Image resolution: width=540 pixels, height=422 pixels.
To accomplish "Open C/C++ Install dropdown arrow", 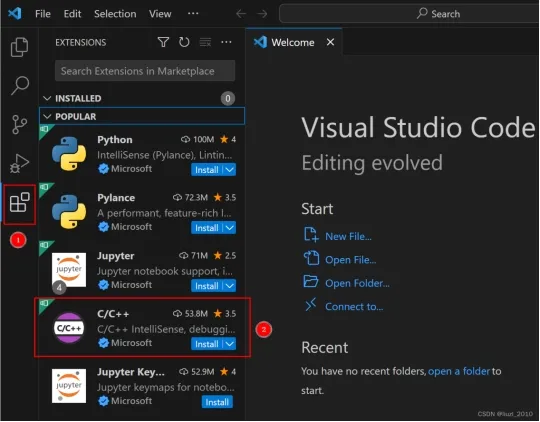I will point(230,344).
